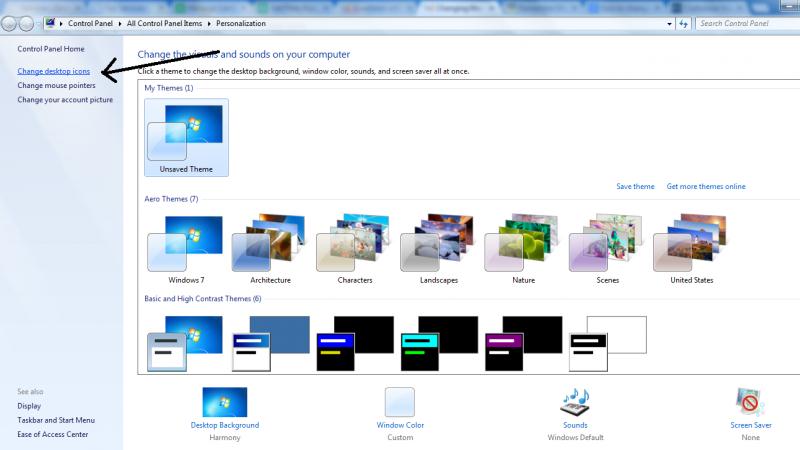Open the Sounds icon
The image size is (800, 450).
[575, 402]
